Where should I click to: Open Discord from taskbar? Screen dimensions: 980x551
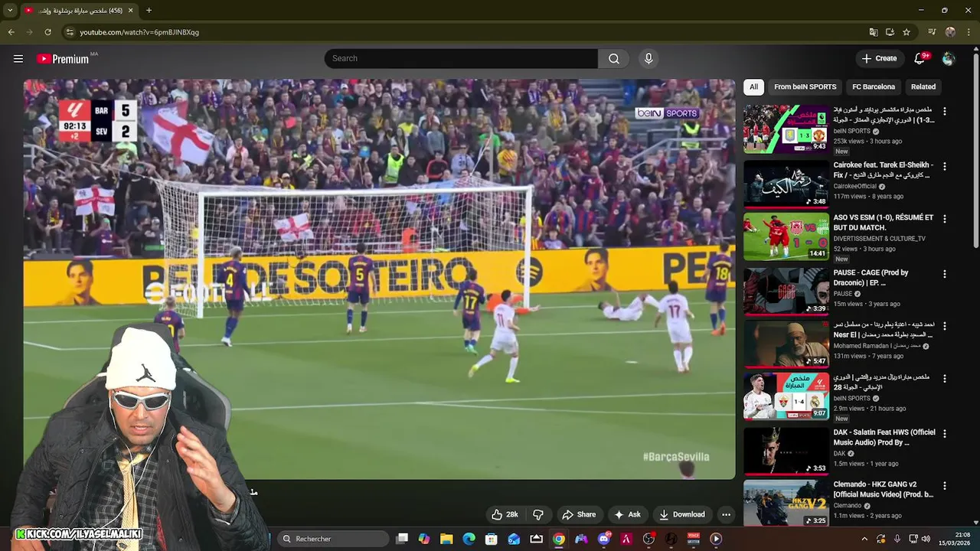tap(604, 539)
